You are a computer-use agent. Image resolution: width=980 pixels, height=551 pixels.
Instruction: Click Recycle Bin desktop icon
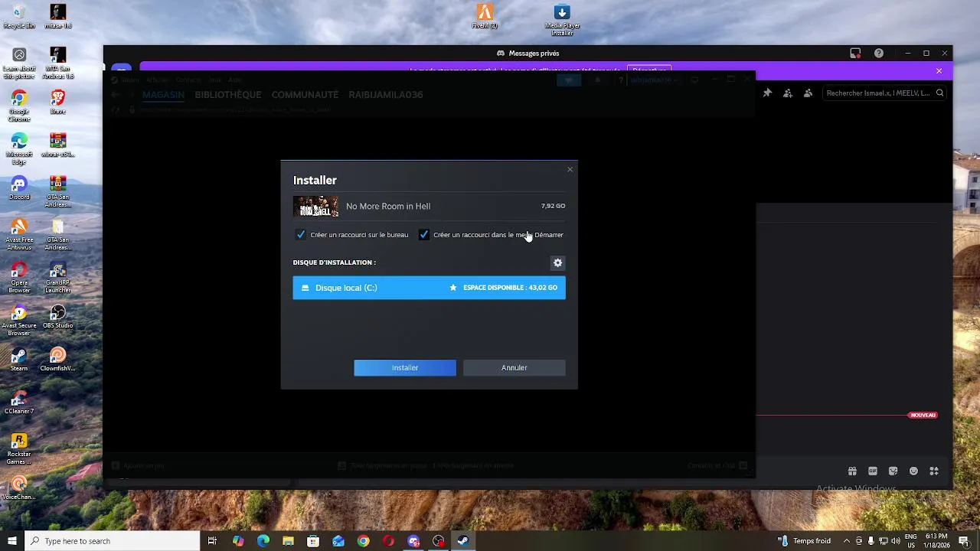pos(19,17)
